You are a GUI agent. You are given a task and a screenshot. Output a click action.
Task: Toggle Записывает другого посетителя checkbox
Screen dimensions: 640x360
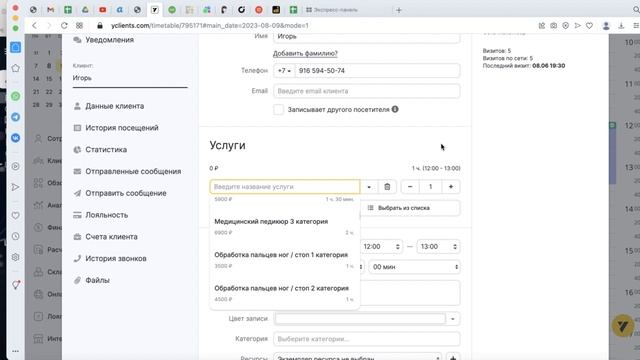click(x=278, y=109)
